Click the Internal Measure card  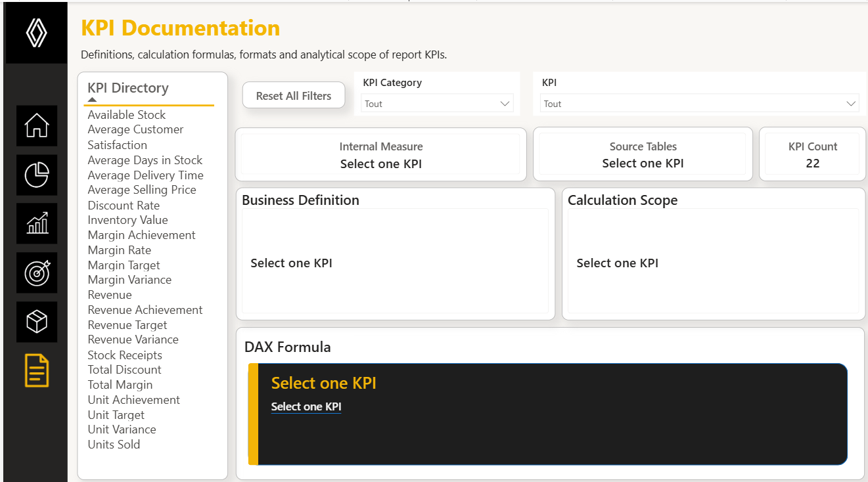click(x=381, y=155)
